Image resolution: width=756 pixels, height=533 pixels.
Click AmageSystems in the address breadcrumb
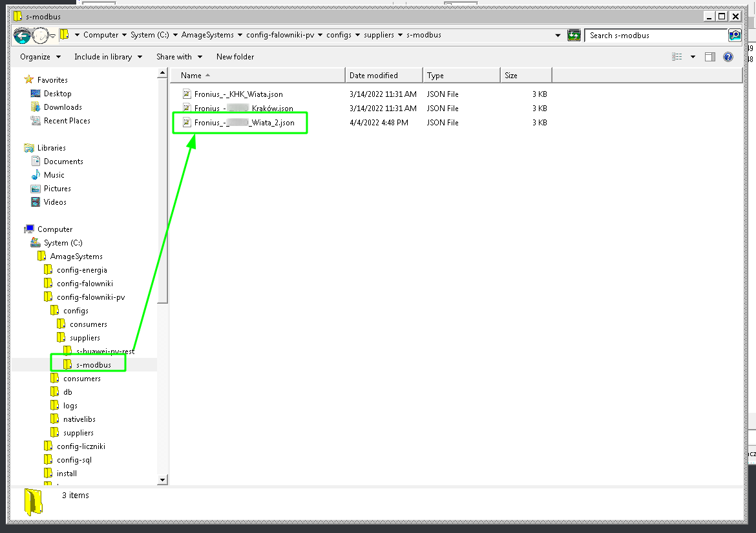207,35
